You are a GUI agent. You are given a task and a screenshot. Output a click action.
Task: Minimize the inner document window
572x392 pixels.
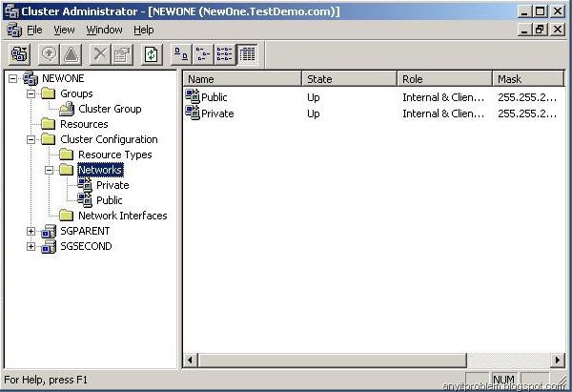[x=524, y=30]
